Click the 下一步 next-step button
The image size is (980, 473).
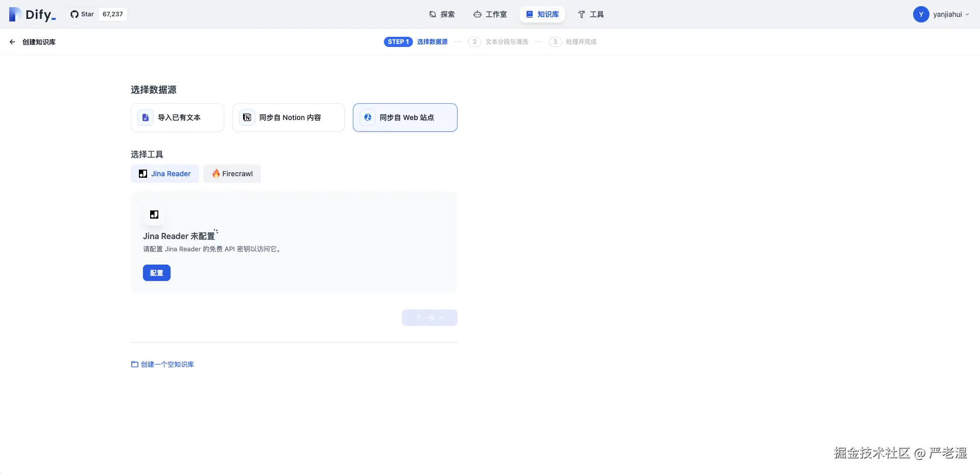point(429,318)
